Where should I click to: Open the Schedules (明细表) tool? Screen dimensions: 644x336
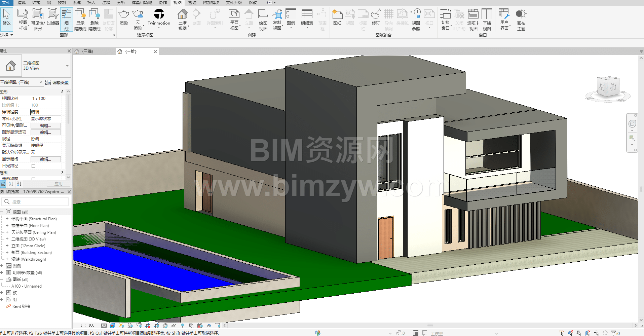[x=307, y=14]
